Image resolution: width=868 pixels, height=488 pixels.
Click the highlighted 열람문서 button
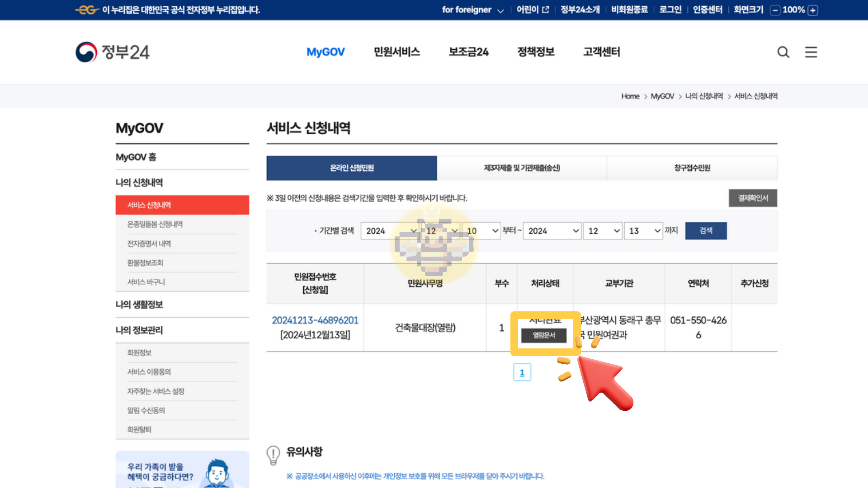click(544, 335)
